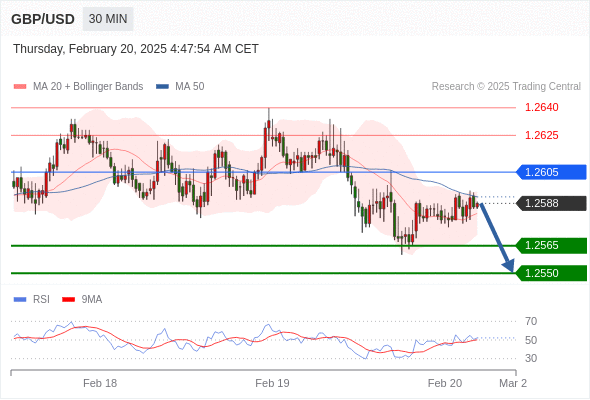Image resolution: width=590 pixels, height=400 pixels.
Task: Click the RSI 50 level label
Action: [x=531, y=340]
